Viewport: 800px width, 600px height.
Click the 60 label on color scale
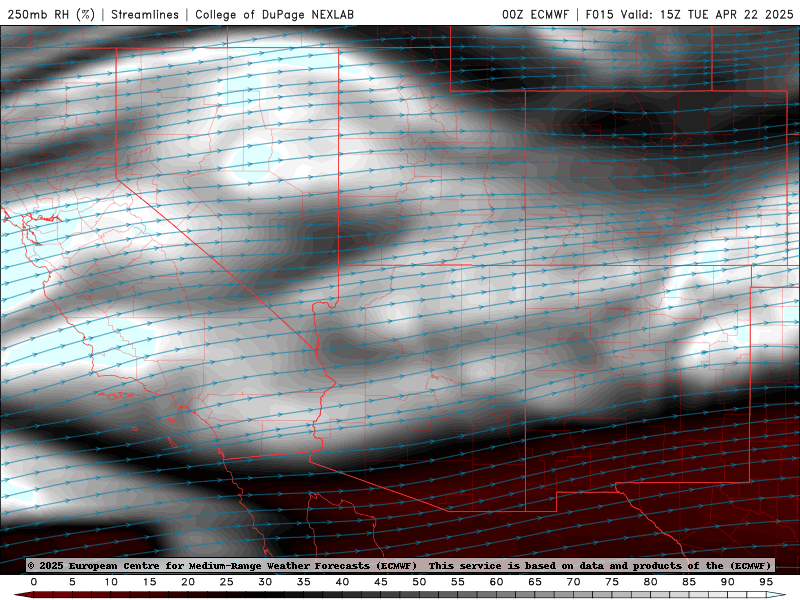point(496,582)
